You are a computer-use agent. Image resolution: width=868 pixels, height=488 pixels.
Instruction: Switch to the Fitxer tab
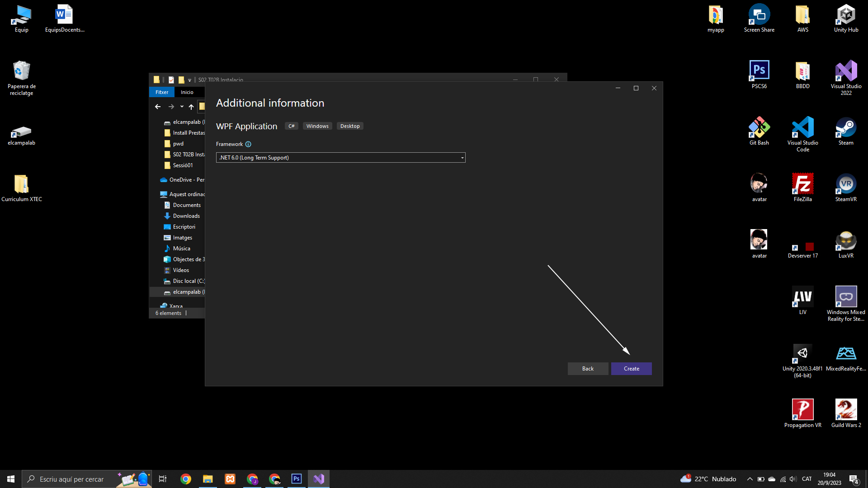[162, 92]
